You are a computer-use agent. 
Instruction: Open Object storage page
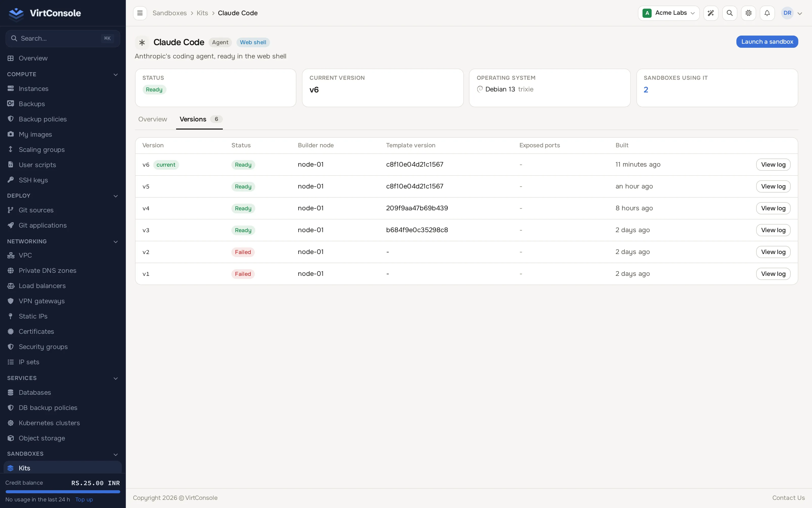pyautogui.click(x=63, y=438)
